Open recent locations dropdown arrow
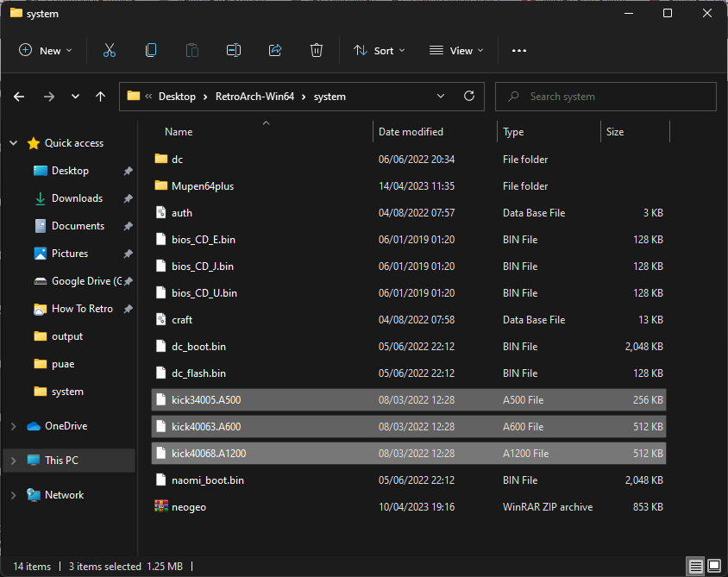The image size is (728, 577). [75, 97]
